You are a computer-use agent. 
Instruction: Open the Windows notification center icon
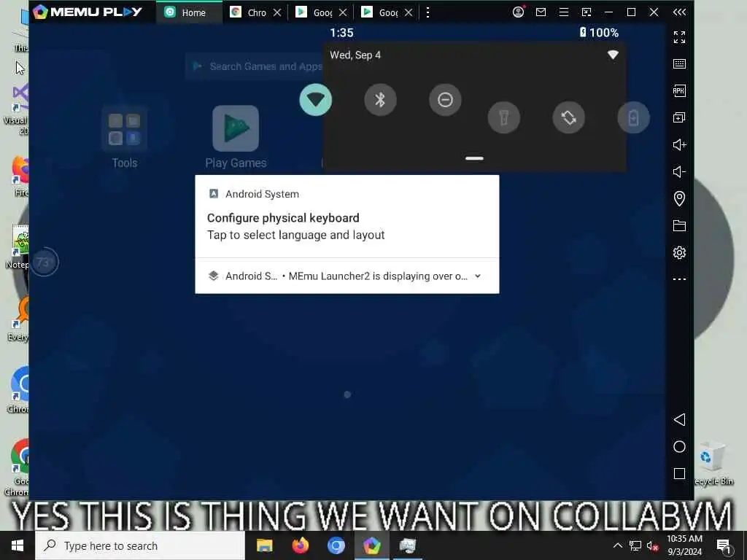[x=724, y=546]
